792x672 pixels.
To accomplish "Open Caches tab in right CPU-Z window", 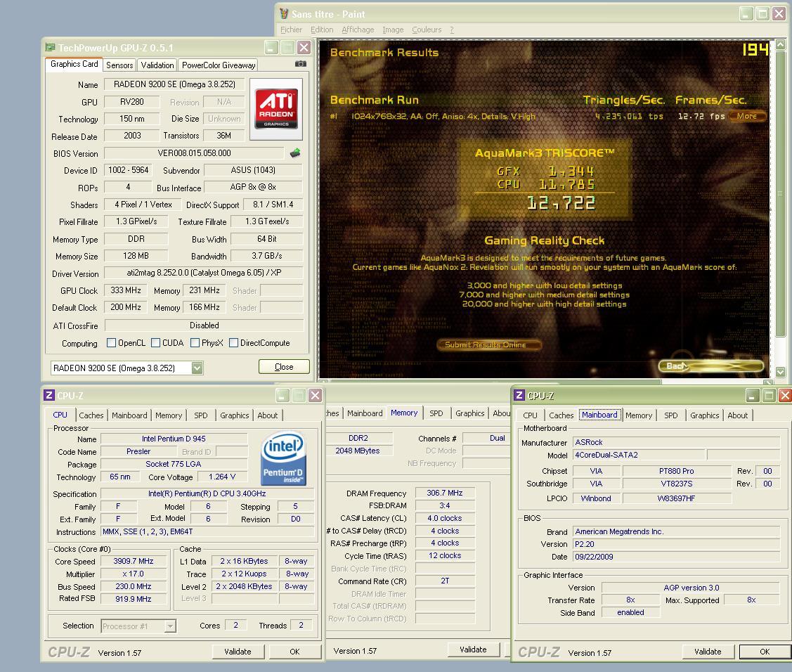I will coord(561,415).
